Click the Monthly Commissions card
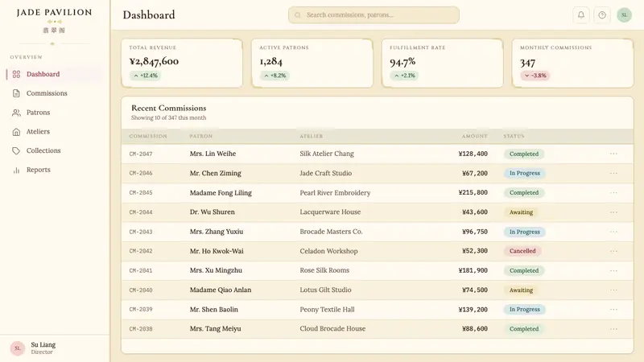Image resolution: width=644 pixels, height=362 pixels. 572,64
